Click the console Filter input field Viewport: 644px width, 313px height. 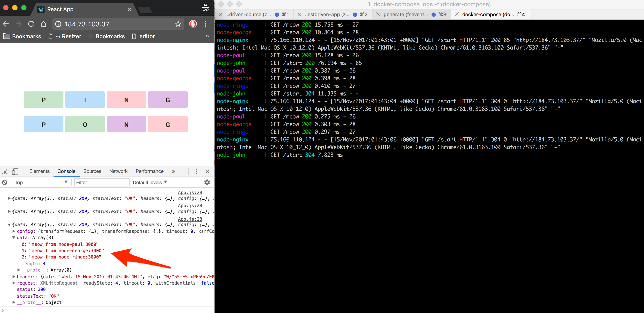(101, 182)
